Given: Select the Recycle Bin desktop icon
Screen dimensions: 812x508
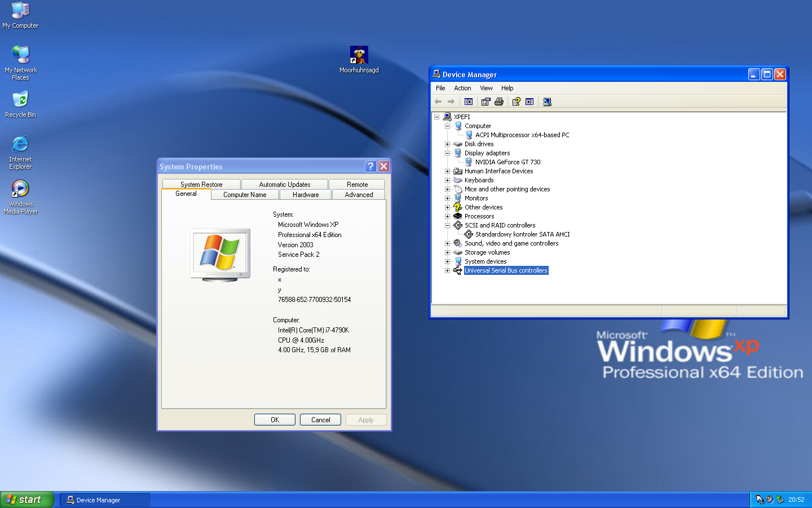Looking at the screenshot, I should 20,100.
